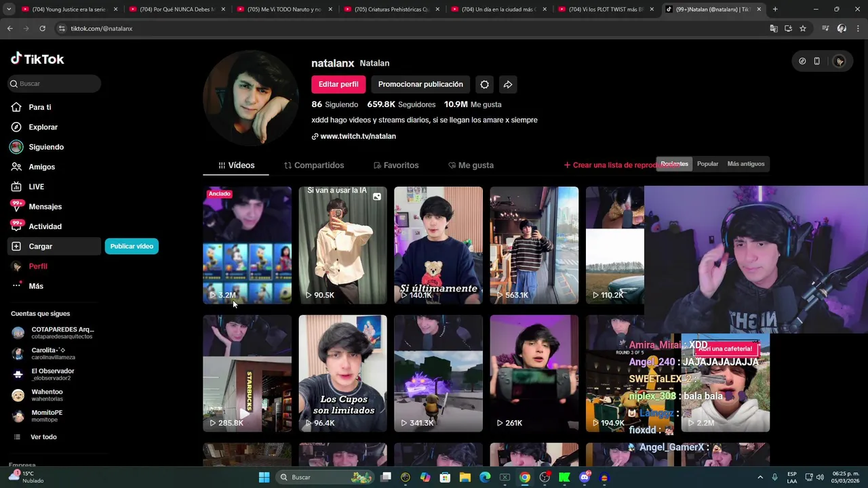Open Chrome three-dot menu
The height and width of the screenshot is (488, 868).
(x=858, y=28)
